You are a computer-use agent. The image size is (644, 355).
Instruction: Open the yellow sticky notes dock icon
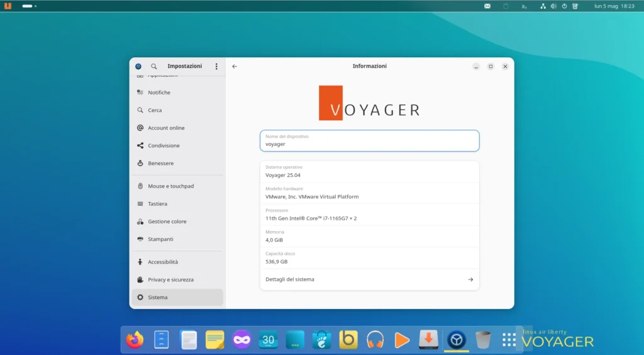(x=215, y=340)
